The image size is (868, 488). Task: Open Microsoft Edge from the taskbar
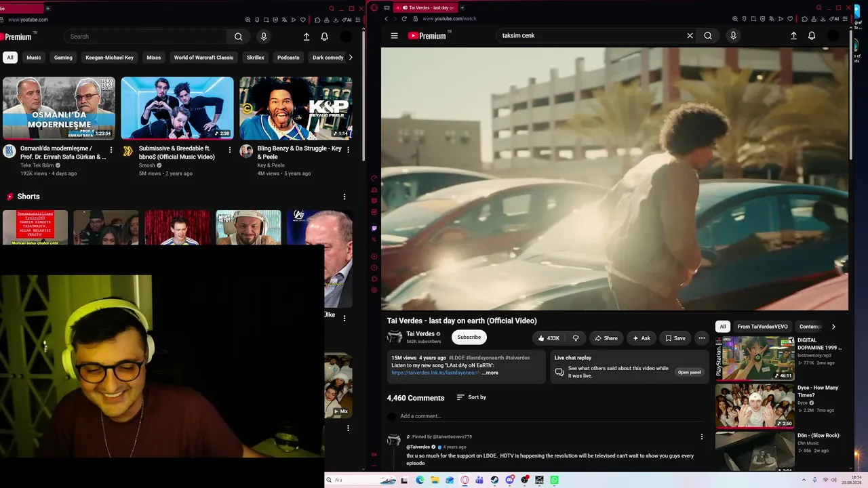pos(420,480)
